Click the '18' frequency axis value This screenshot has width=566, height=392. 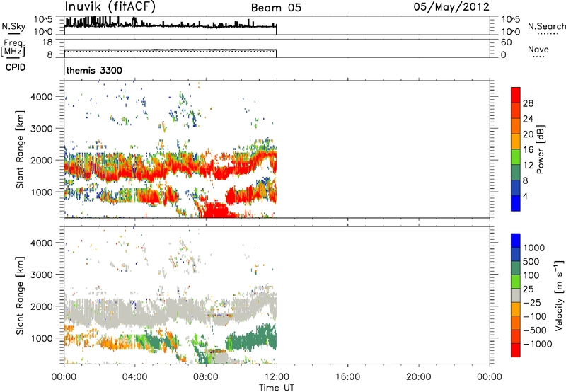pyautogui.click(x=47, y=42)
